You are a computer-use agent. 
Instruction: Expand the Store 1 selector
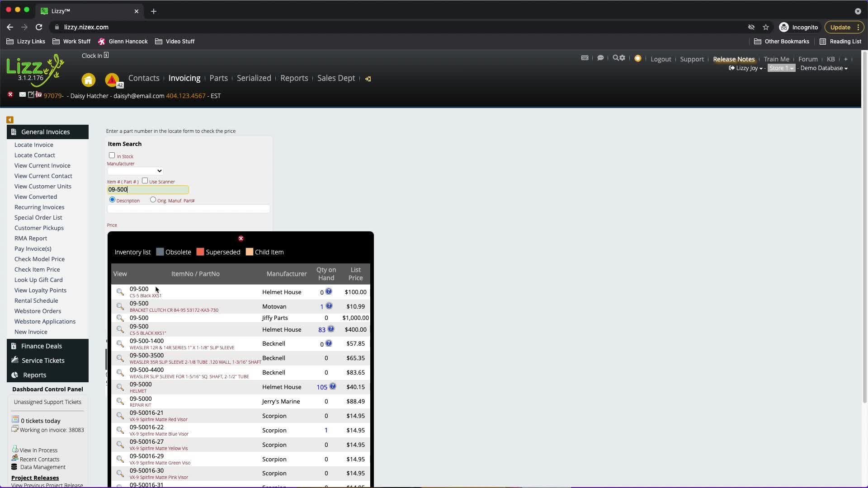click(781, 68)
